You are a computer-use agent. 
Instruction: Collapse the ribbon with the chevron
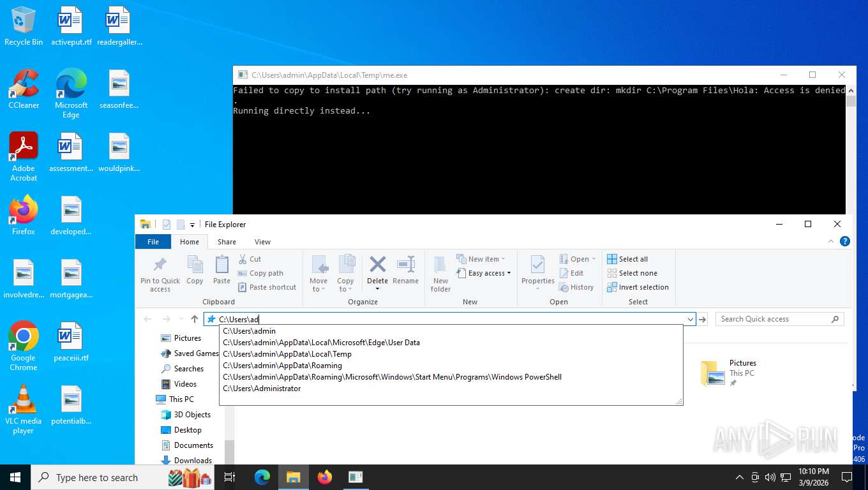coord(831,241)
